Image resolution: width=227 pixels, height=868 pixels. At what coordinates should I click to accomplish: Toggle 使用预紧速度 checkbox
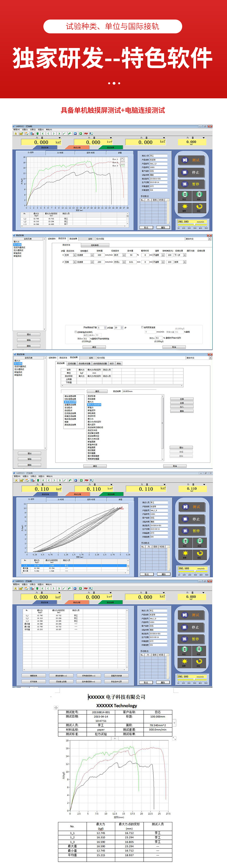pyautogui.click(x=142, y=327)
